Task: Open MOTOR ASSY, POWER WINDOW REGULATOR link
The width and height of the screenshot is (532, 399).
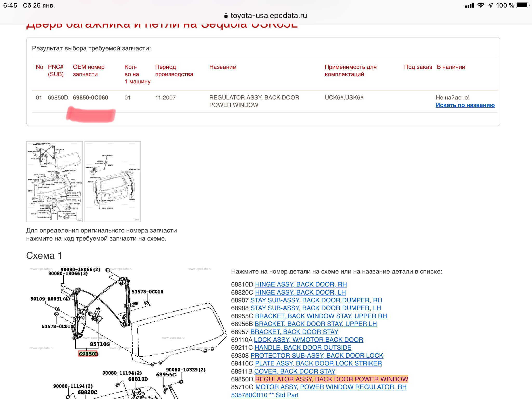Action: pos(331,387)
